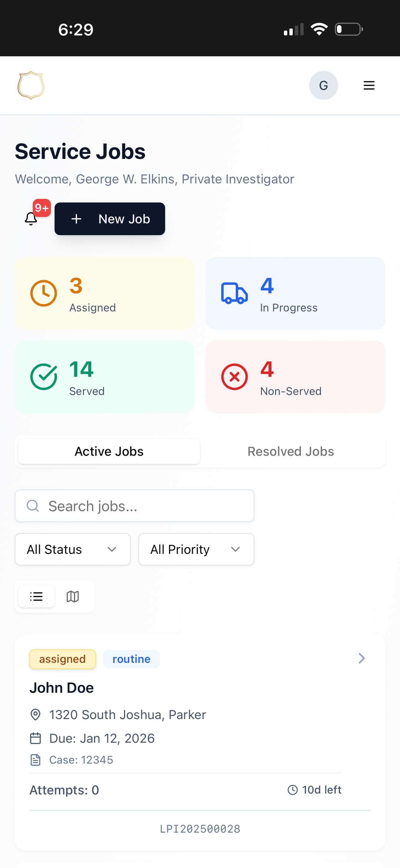Open John Doe job chevron arrow
This screenshot has height=868, width=400.
[362, 658]
